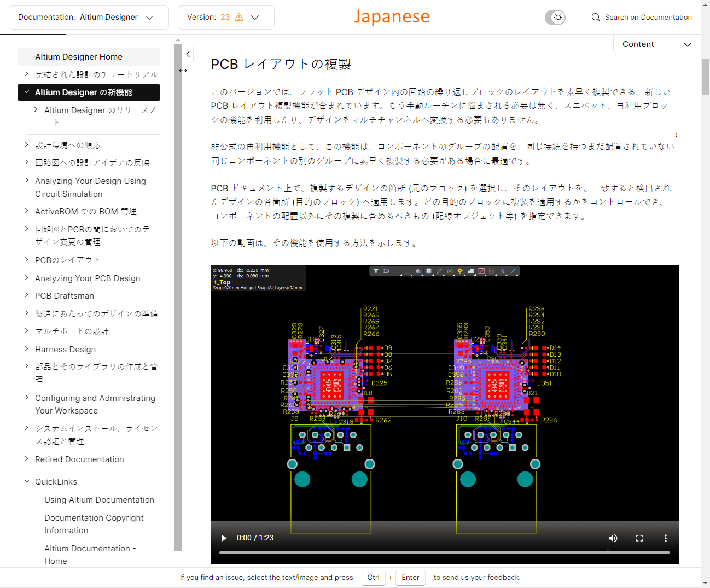Open 回路図とPCBの間においてのデザイン変更の管理 page
Viewport: 710px width, 588px height.
[92, 236]
